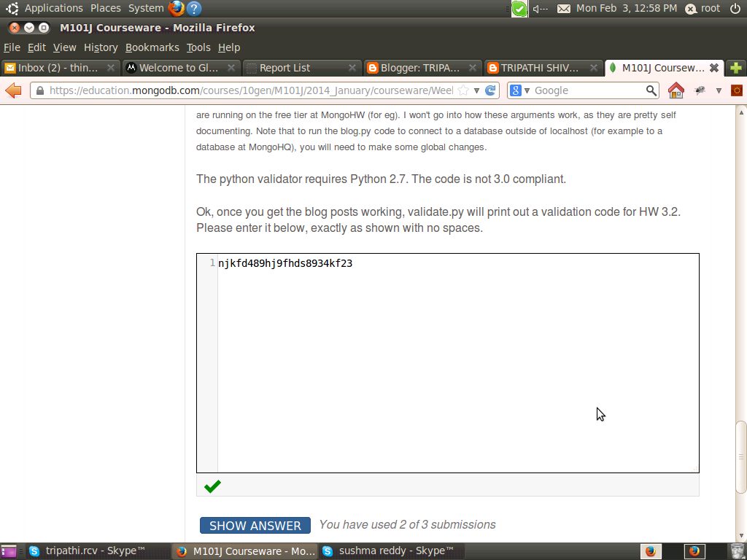This screenshot has height=560, width=747.
Task: Click the page vertical scrollbar thumb
Action: [x=741, y=457]
